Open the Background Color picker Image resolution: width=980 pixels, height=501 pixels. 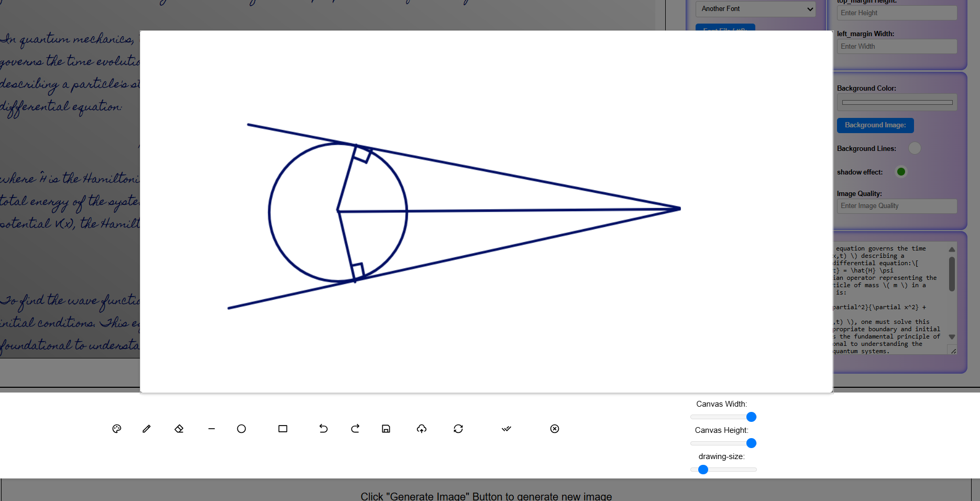[x=897, y=102]
